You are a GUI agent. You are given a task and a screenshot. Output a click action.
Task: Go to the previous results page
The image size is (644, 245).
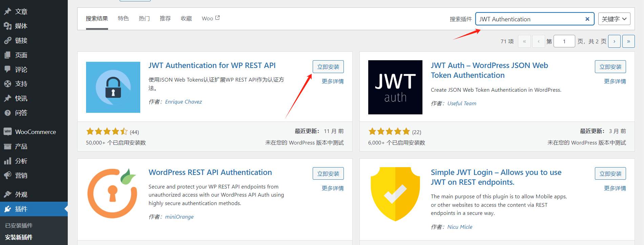pos(539,41)
